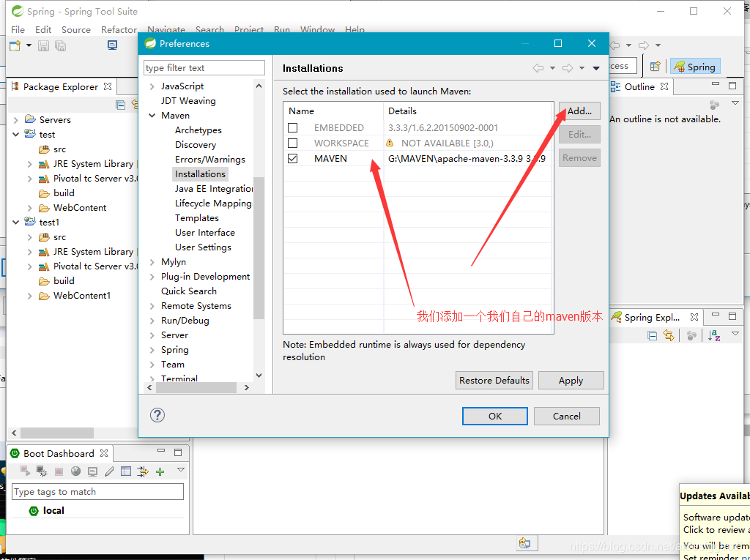Check the EMBEDDED installation checkbox

(293, 127)
